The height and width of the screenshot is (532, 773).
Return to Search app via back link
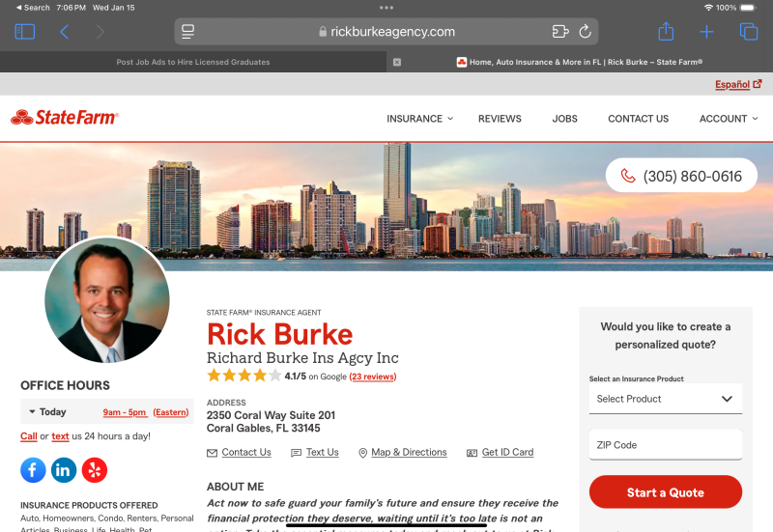[x=33, y=8]
